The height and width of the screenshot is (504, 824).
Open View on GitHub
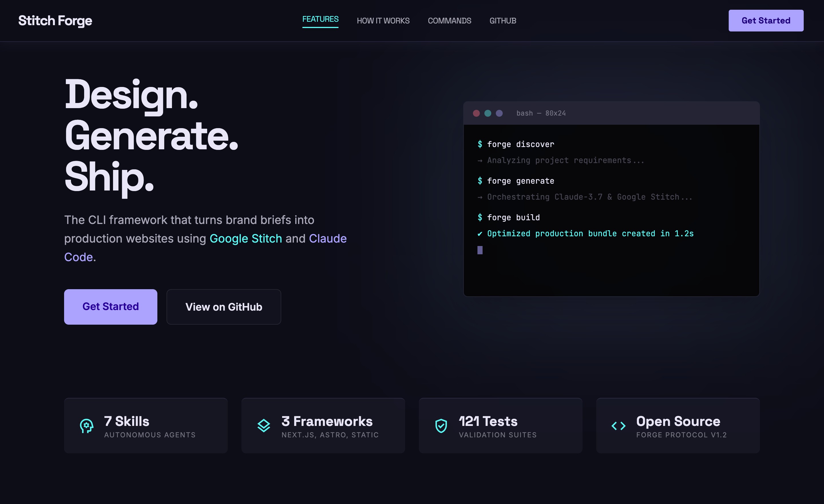223,307
